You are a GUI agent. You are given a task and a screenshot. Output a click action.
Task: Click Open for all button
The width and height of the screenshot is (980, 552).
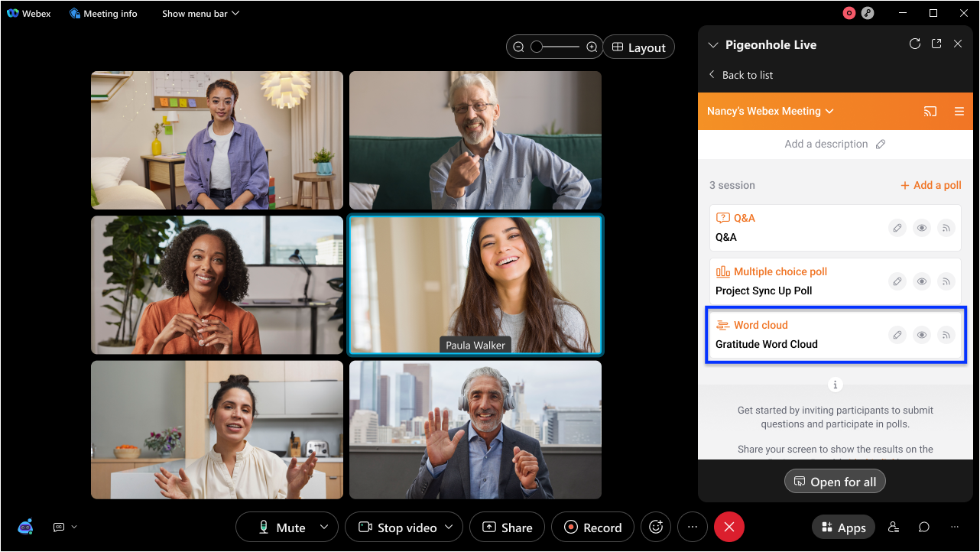tap(835, 482)
